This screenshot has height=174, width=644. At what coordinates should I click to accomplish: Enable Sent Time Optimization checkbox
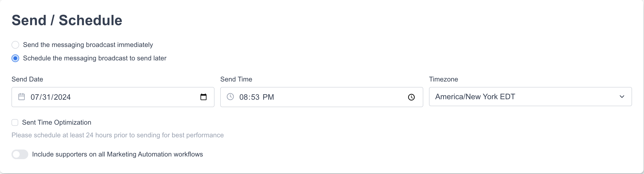[x=15, y=122]
